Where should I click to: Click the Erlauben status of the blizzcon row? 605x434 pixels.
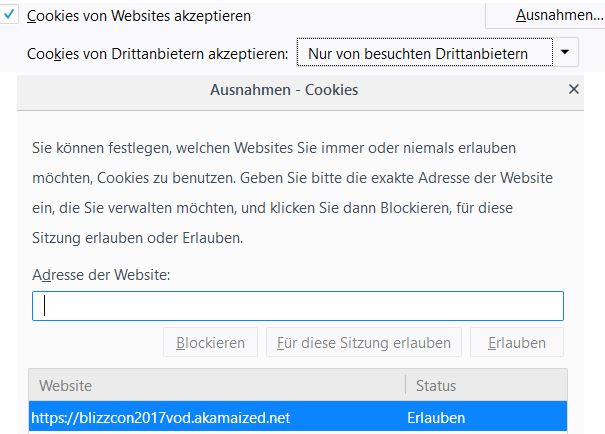[436, 417]
